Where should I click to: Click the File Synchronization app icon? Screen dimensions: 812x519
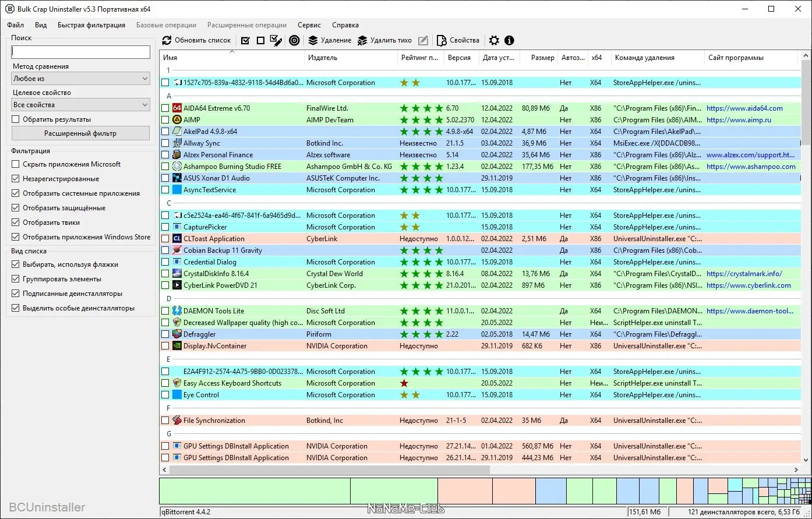tap(177, 421)
